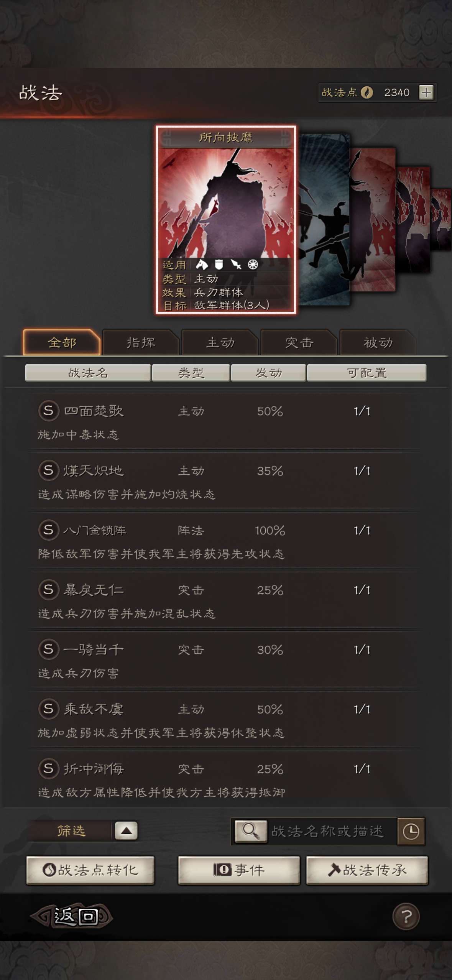Click the 返回 back button
Screen dimensions: 452x980
(x=72, y=916)
